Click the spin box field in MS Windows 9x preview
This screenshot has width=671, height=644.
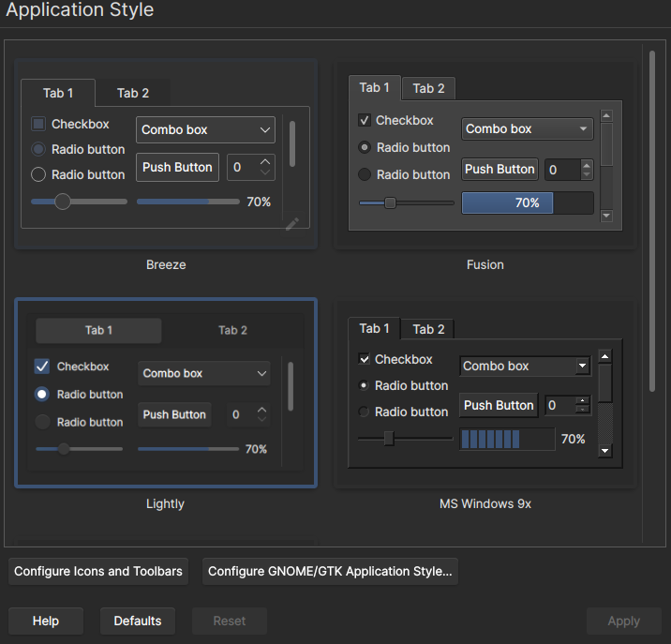(568, 405)
